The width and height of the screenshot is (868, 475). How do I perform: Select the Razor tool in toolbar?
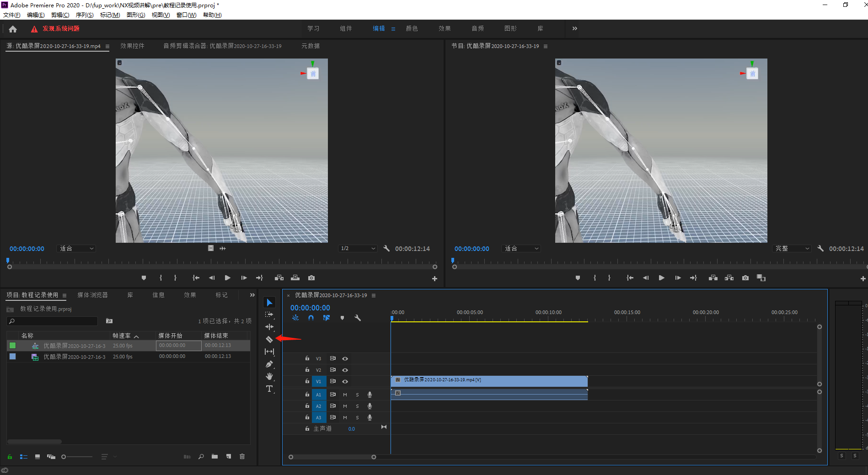point(269,339)
